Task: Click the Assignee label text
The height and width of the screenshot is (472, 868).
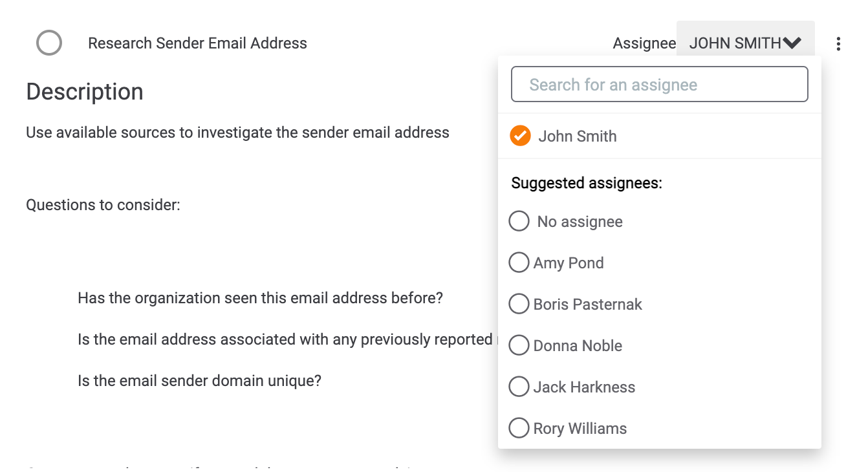Action: coord(644,43)
